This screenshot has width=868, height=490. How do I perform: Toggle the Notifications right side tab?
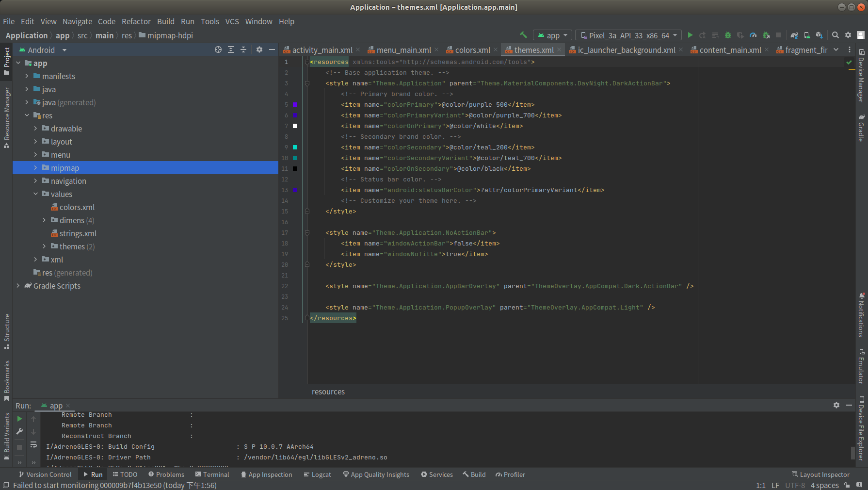(861, 315)
